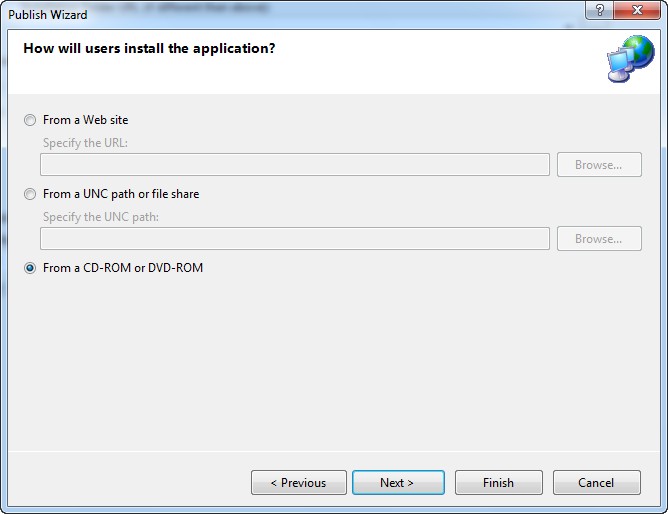668x514 pixels.
Task: Proceed with the Next button
Action: tap(398, 482)
